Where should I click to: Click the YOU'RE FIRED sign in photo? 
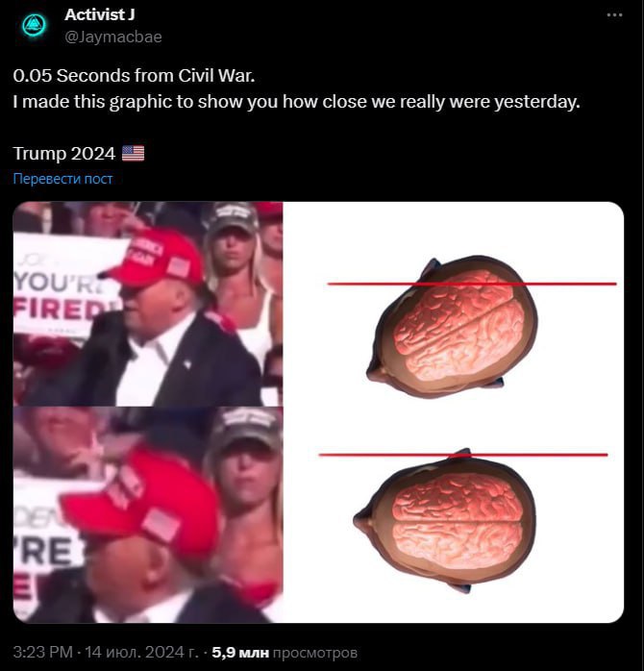point(64,286)
